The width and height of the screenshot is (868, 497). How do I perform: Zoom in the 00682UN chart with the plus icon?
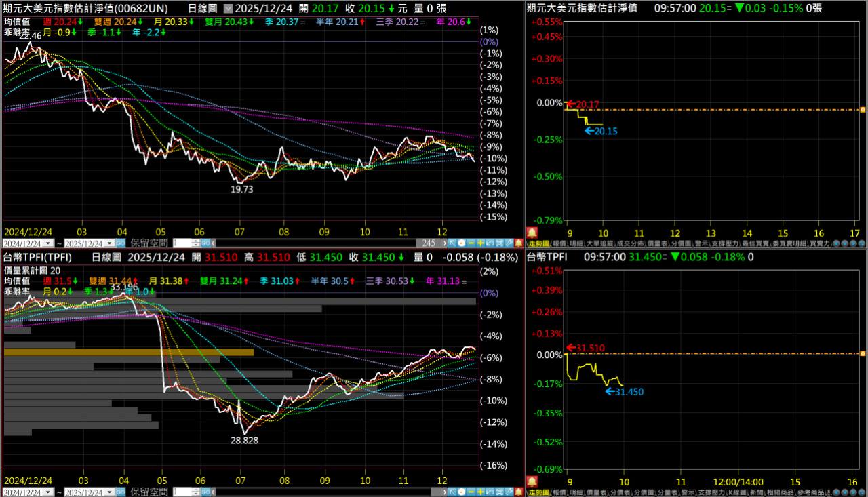480,243
